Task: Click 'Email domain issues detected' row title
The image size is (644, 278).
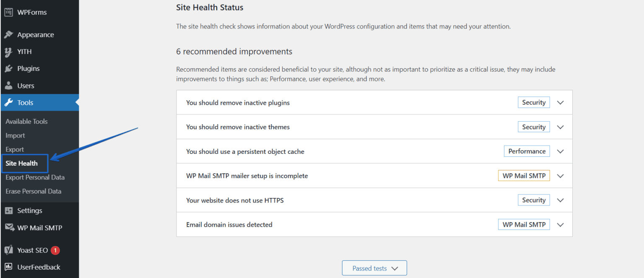Action: (229, 225)
